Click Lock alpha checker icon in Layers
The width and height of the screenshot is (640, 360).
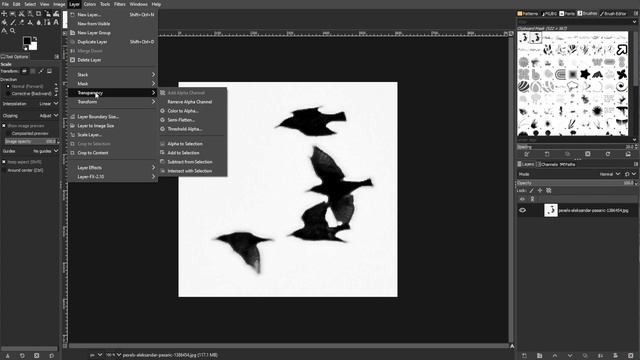pos(549,191)
